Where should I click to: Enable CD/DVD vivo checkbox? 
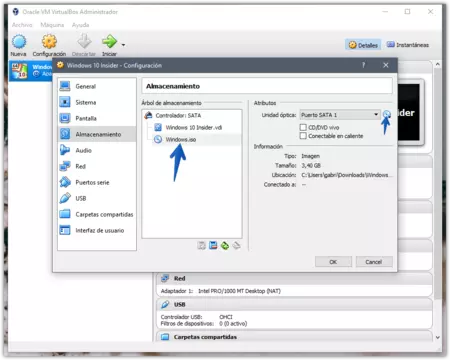pos(303,127)
